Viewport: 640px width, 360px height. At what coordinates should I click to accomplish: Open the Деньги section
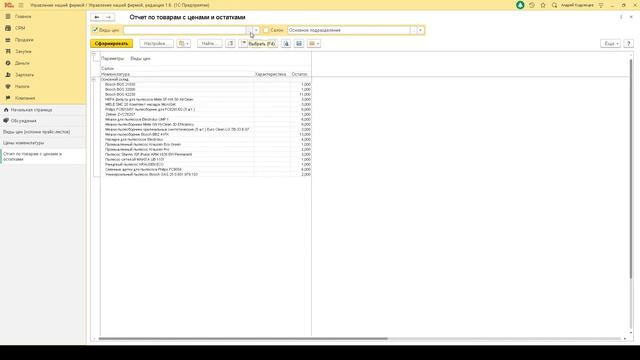pos(22,63)
